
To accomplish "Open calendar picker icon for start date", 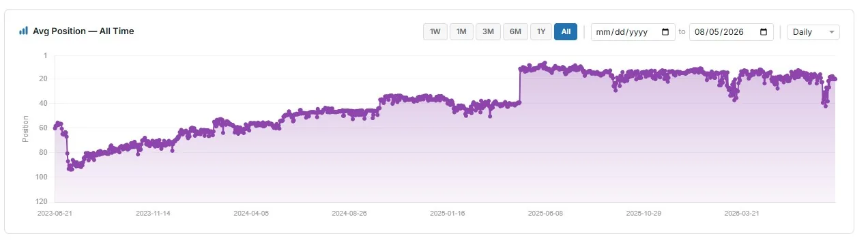I will point(665,32).
